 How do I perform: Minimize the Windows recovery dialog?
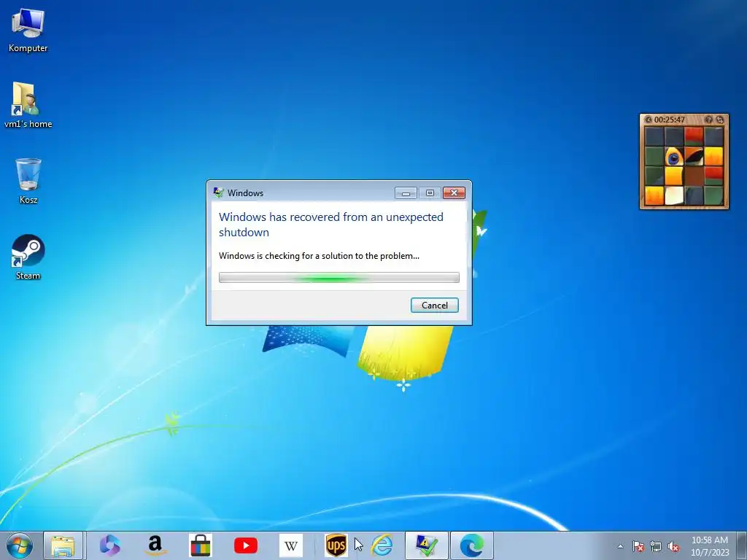coord(406,192)
